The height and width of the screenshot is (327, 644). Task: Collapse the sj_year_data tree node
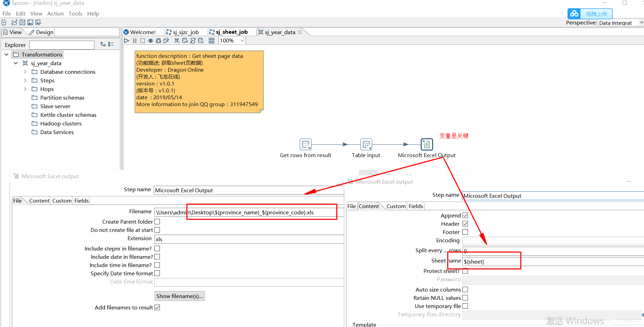pos(16,63)
